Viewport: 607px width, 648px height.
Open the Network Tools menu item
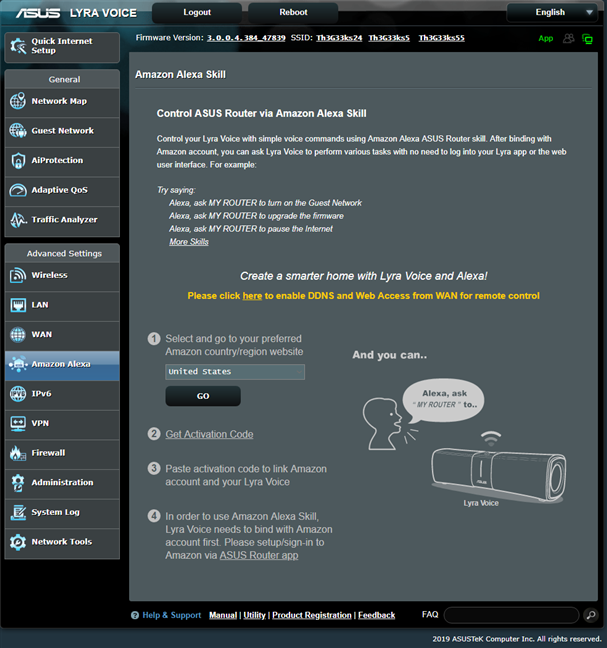tap(62, 543)
